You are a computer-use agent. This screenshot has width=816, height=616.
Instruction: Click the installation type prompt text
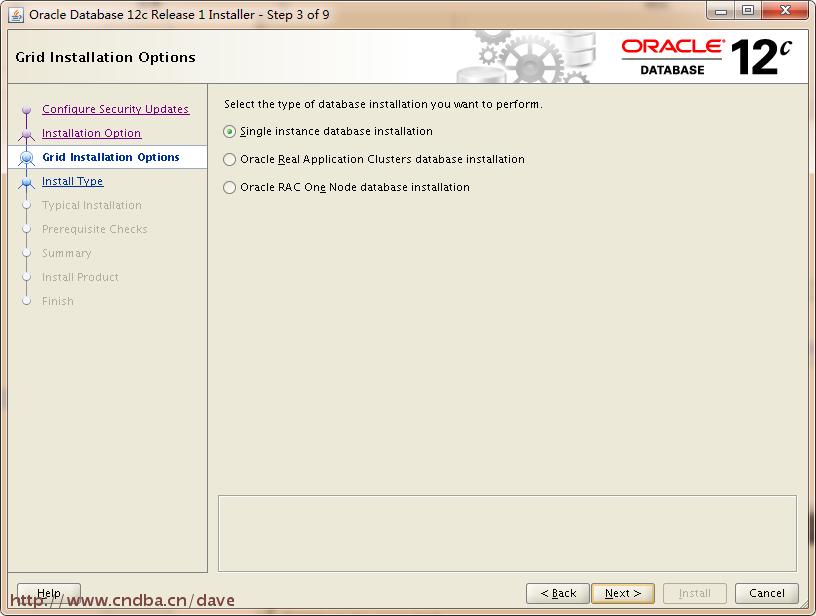click(x=383, y=104)
